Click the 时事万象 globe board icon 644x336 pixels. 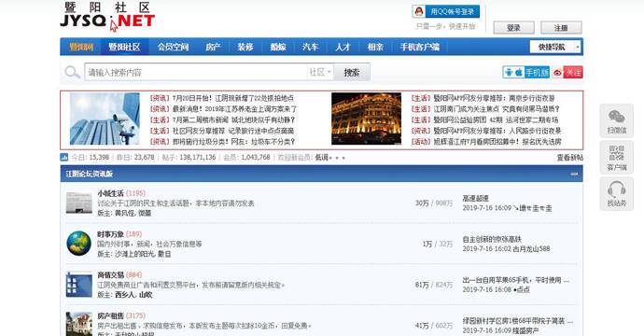(x=78, y=244)
